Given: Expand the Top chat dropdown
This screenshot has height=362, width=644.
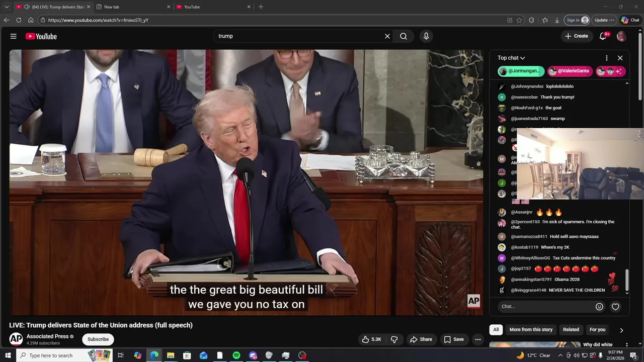Looking at the screenshot, I should pos(511,58).
